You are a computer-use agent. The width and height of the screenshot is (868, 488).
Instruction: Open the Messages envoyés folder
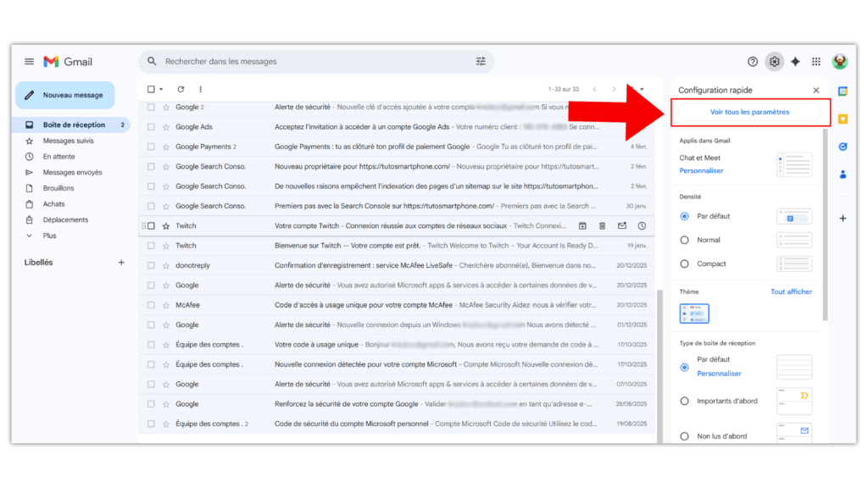click(72, 173)
